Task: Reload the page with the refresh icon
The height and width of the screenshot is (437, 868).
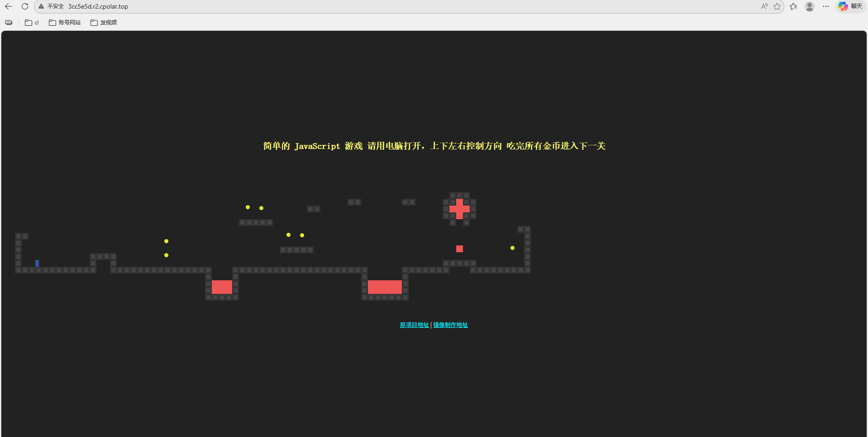Action: click(x=25, y=6)
